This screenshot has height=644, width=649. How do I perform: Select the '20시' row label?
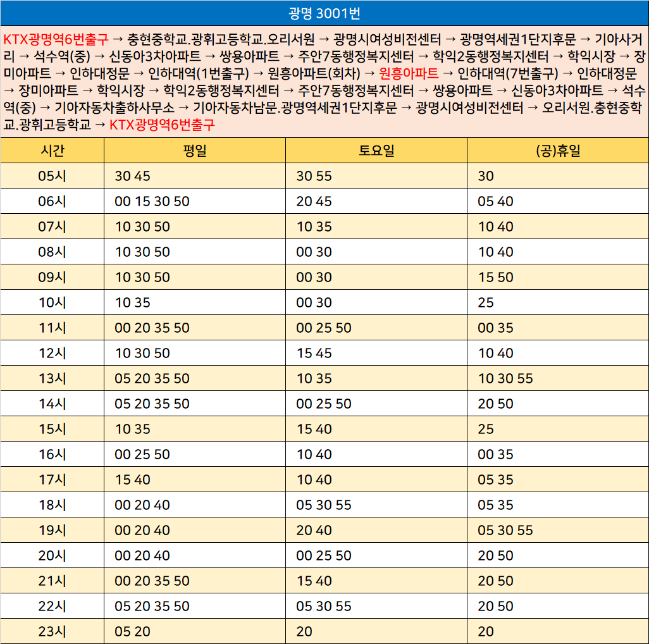[x=52, y=555]
